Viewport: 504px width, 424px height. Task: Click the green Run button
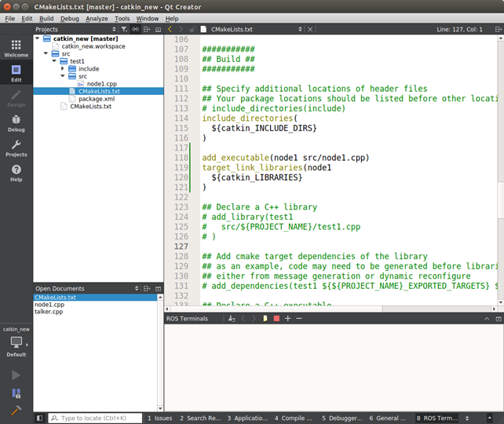point(16,375)
